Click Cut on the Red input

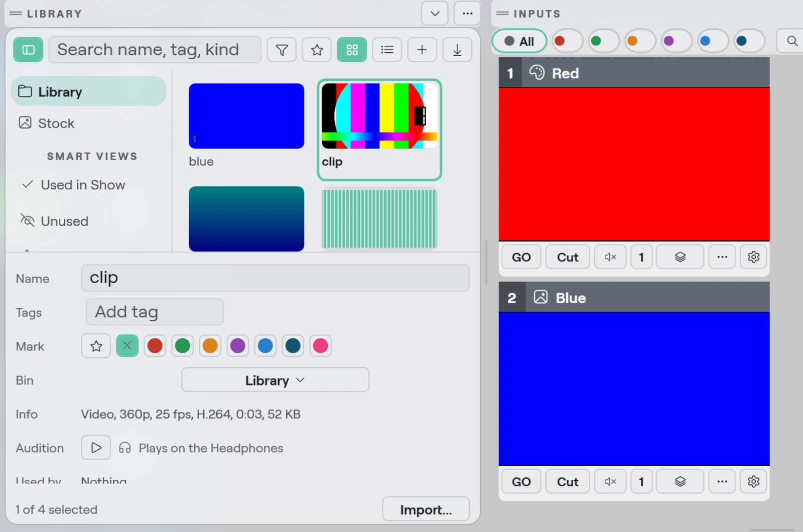tap(568, 257)
